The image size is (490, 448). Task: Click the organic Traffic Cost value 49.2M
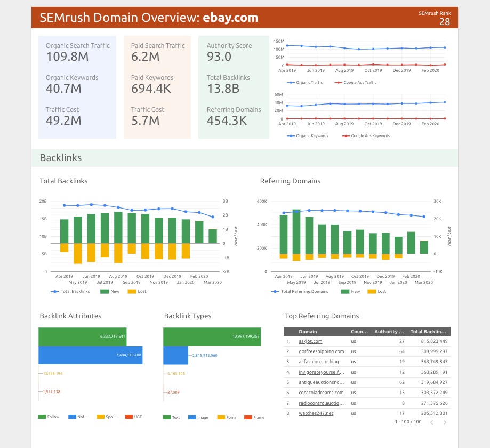[63, 121]
